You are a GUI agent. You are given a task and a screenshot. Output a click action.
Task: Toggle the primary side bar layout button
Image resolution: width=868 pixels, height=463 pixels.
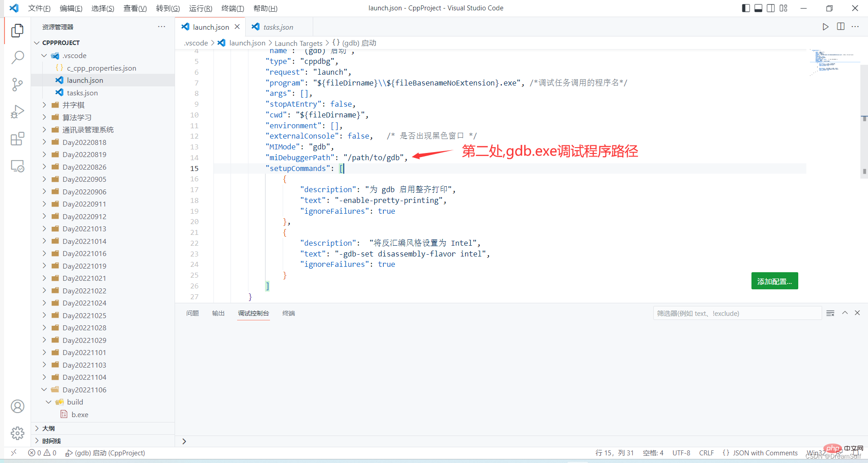tap(746, 8)
